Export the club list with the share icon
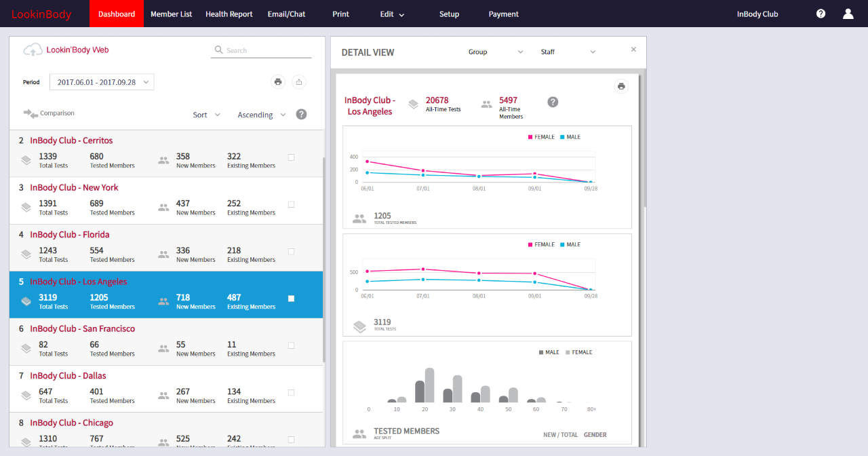Viewport: 868px width, 456px height. click(x=299, y=82)
